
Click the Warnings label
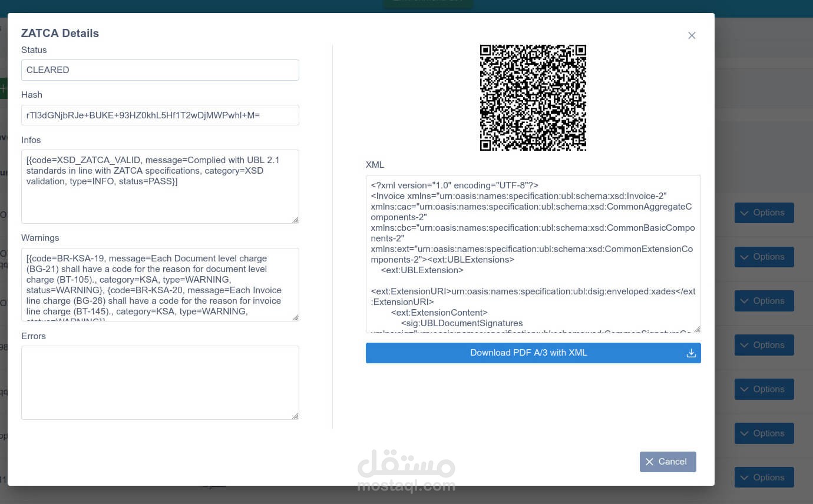click(x=40, y=238)
